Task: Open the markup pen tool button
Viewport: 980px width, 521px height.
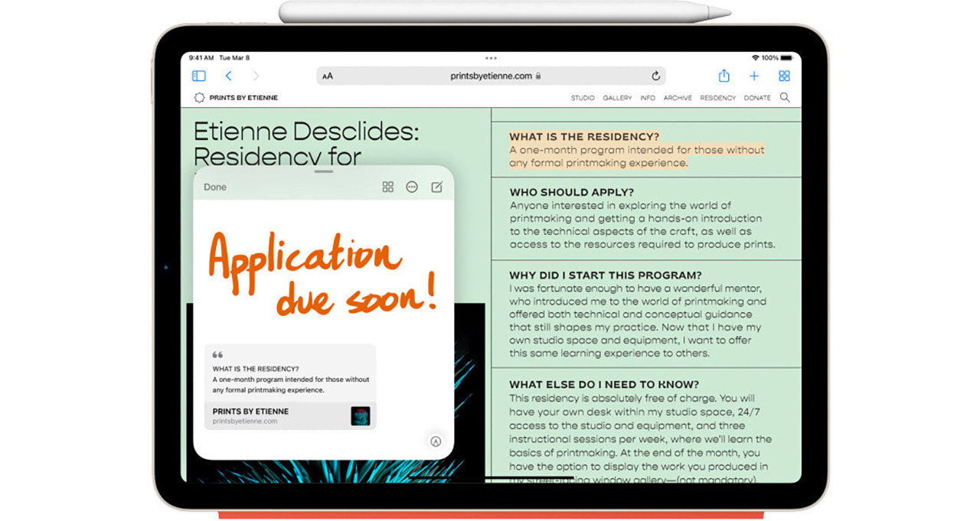Action: pos(436,441)
